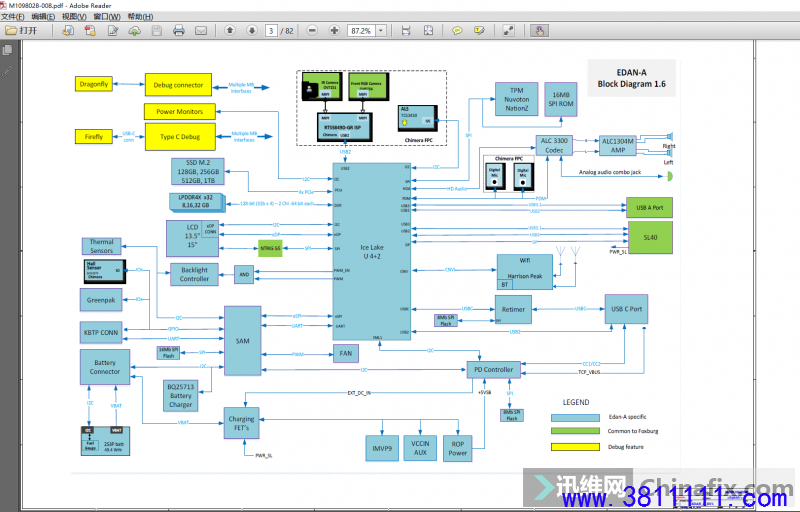Click the create PDF icon
800x512 pixels.
point(90,31)
